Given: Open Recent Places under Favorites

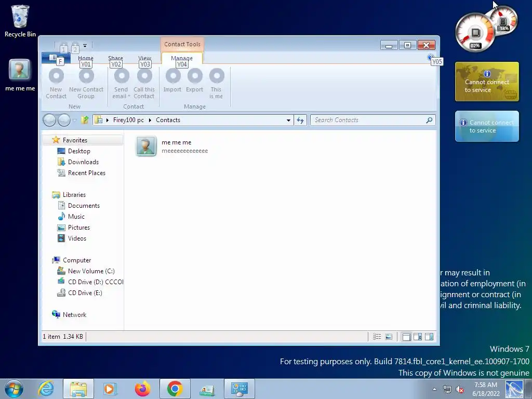Looking at the screenshot, I should click(87, 172).
